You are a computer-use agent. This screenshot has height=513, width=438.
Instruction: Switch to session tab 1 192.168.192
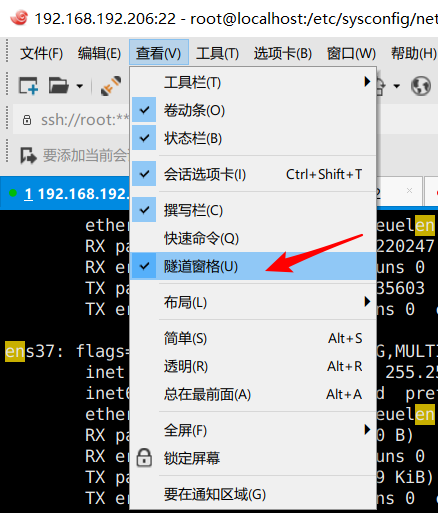pos(65,193)
